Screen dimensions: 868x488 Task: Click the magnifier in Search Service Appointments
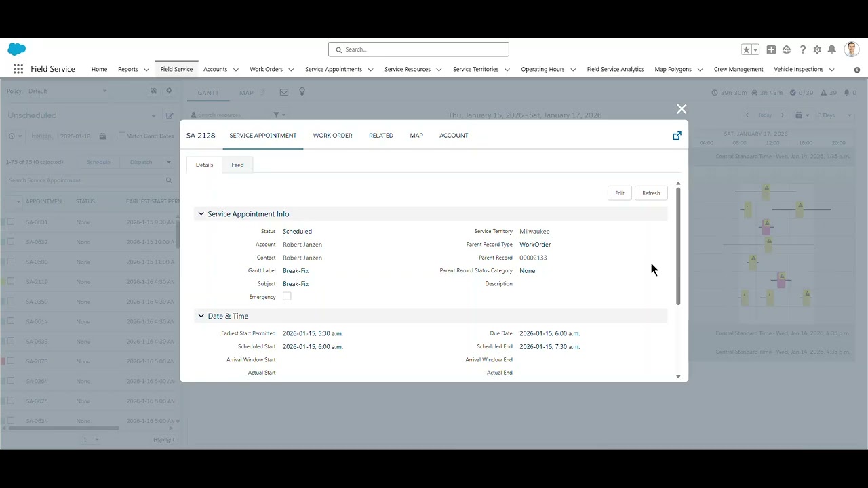tap(169, 180)
